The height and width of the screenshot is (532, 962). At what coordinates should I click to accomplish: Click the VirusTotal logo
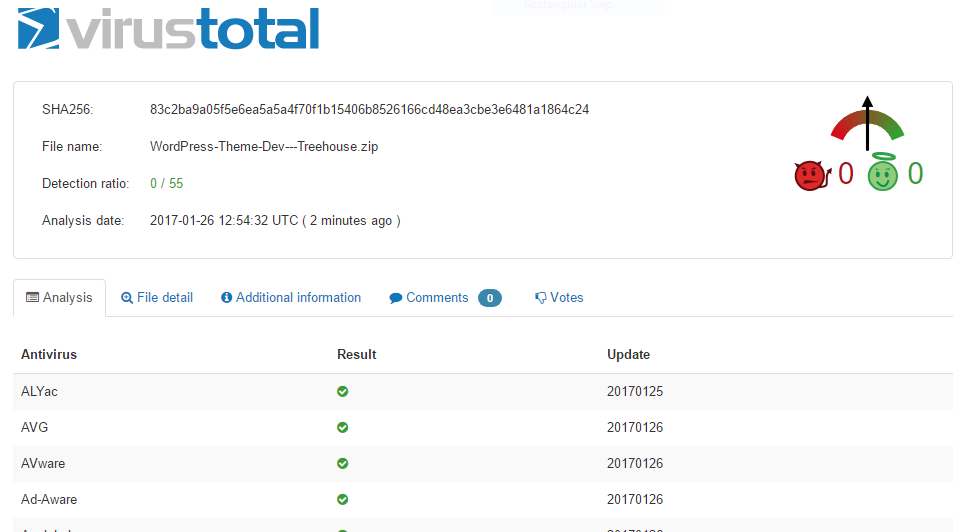tap(168, 28)
